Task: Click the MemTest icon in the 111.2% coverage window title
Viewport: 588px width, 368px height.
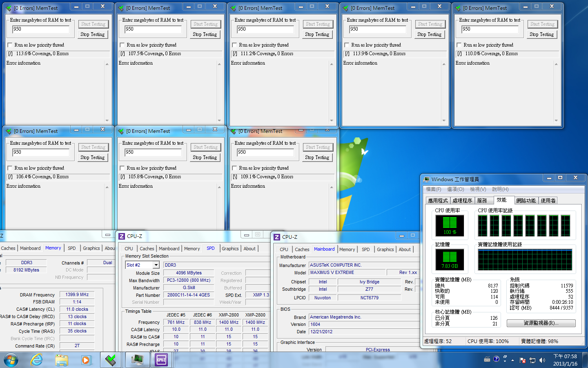Action: click(233, 8)
